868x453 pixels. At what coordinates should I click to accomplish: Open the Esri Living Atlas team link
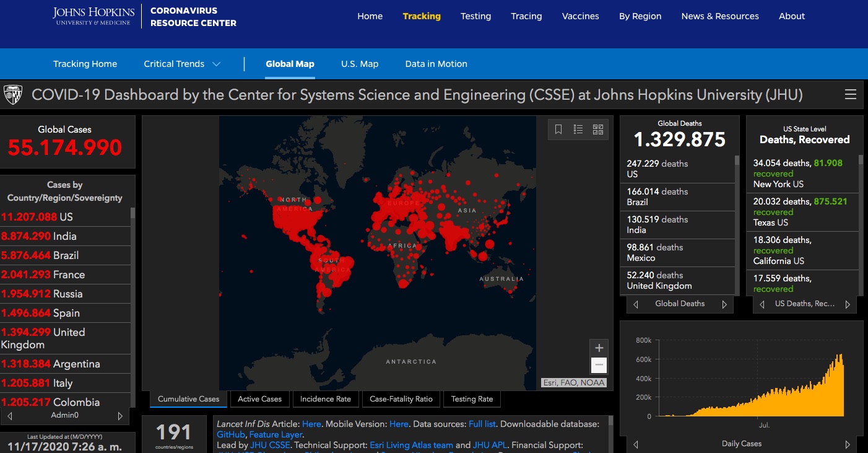coord(411,445)
